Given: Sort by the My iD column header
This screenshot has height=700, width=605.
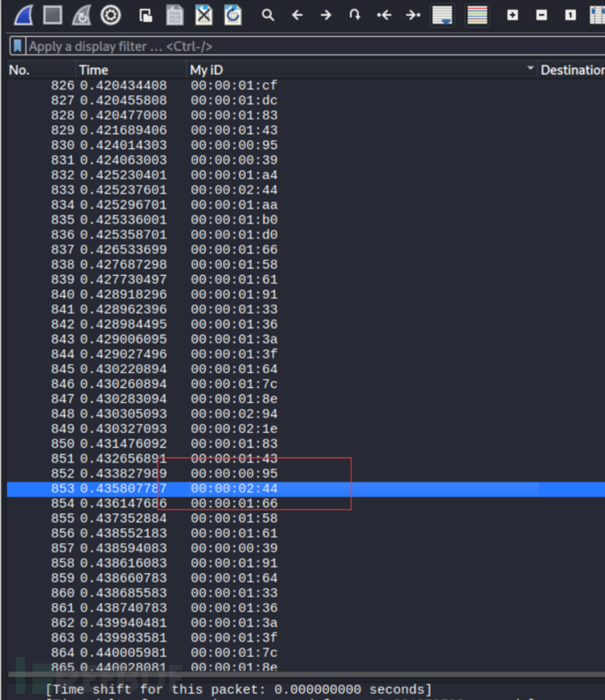Looking at the screenshot, I should 362,69.
